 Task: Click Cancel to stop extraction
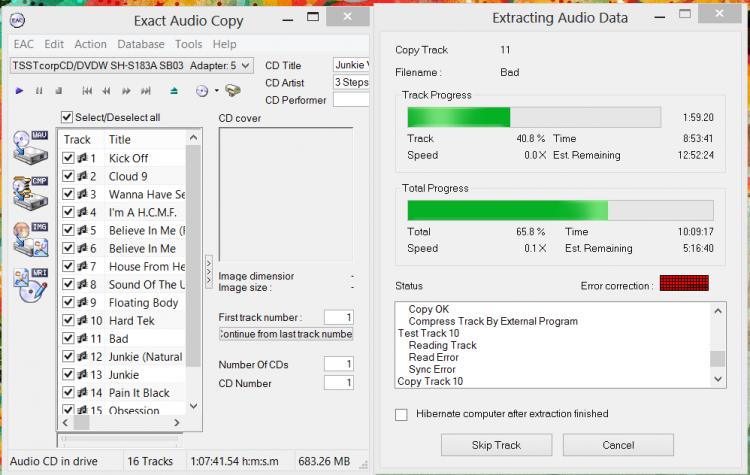click(x=618, y=445)
